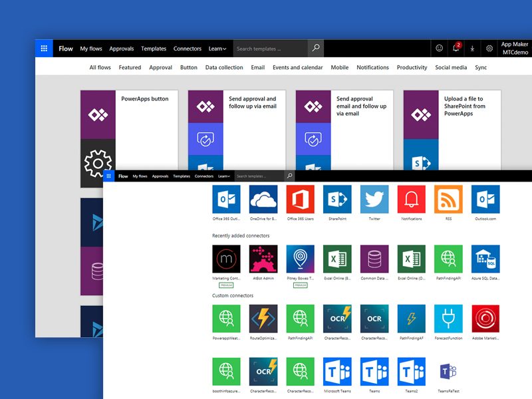532x399 pixels.
Task: Click the Flow brand link in the front window
Action: coord(123,176)
